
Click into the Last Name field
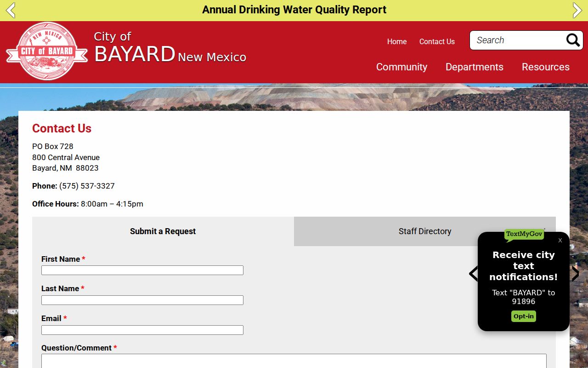[142, 300]
